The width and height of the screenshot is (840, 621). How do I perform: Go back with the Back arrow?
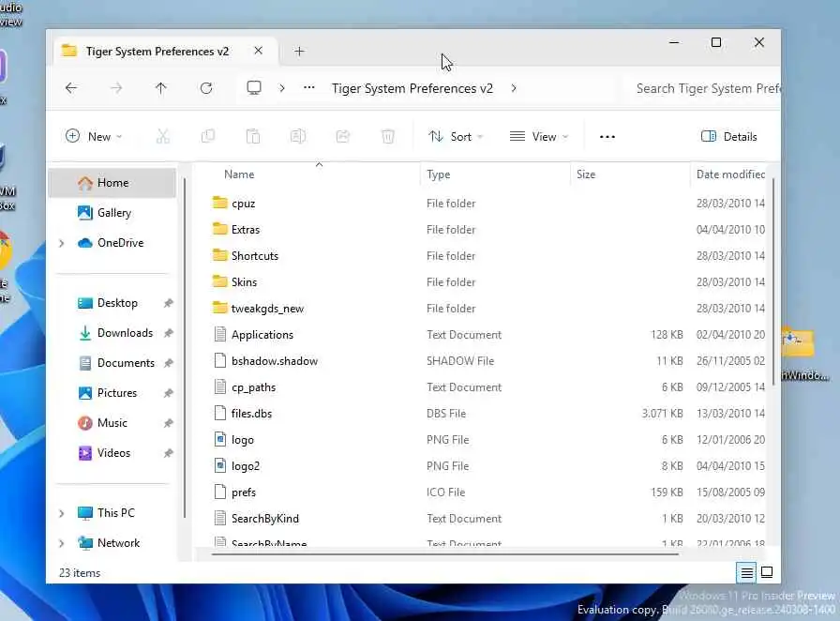pyautogui.click(x=71, y=88)
